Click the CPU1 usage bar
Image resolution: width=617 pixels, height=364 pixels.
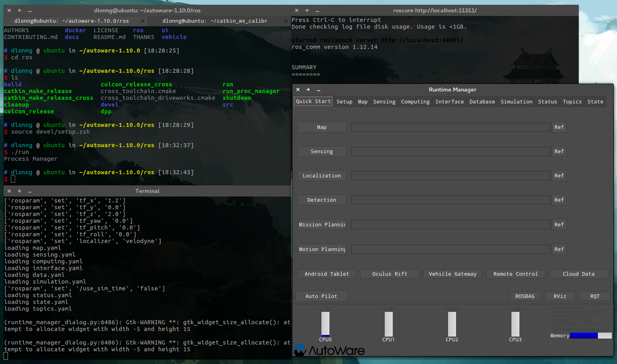(x=389, y=324)
